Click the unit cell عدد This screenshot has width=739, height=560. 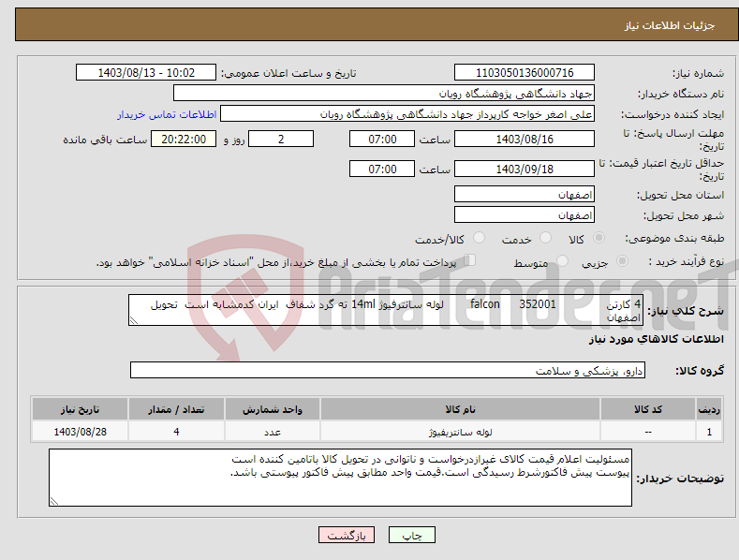click(x=273, y=432)
